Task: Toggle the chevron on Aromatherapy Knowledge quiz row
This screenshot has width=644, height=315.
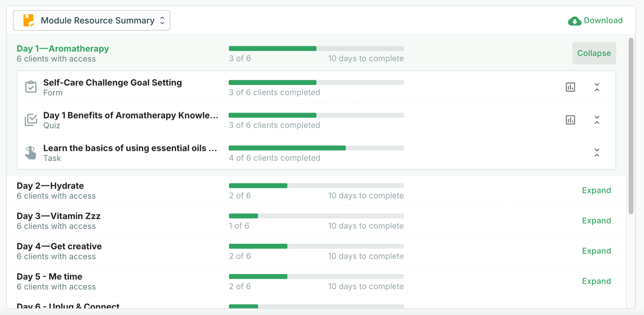Action: tap(597, 120)
